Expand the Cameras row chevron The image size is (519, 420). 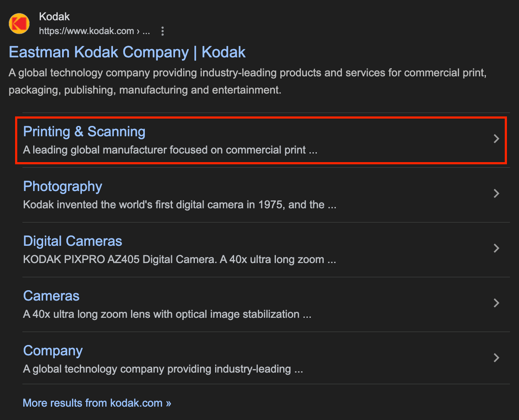496,303
